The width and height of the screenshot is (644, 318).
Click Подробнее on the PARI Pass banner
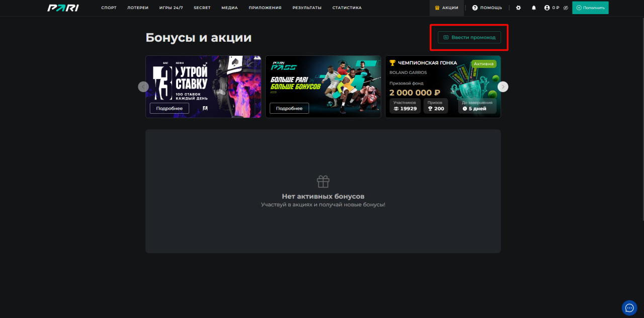pos(289,108)
